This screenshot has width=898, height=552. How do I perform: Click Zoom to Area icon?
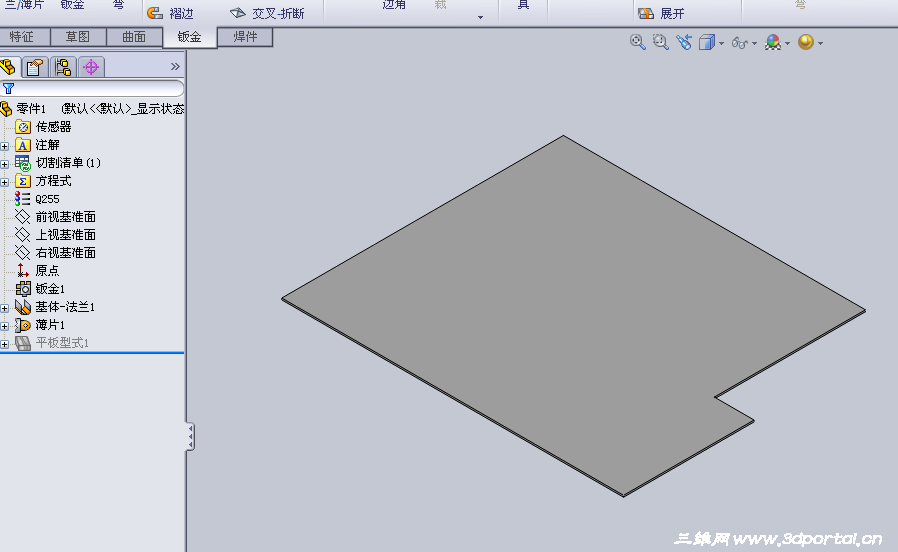pos(660,42)
